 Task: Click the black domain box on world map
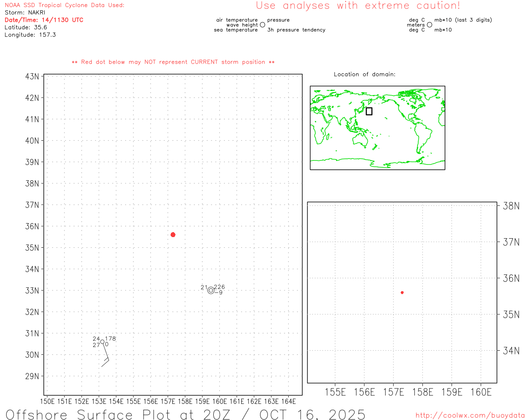point(369,111)
